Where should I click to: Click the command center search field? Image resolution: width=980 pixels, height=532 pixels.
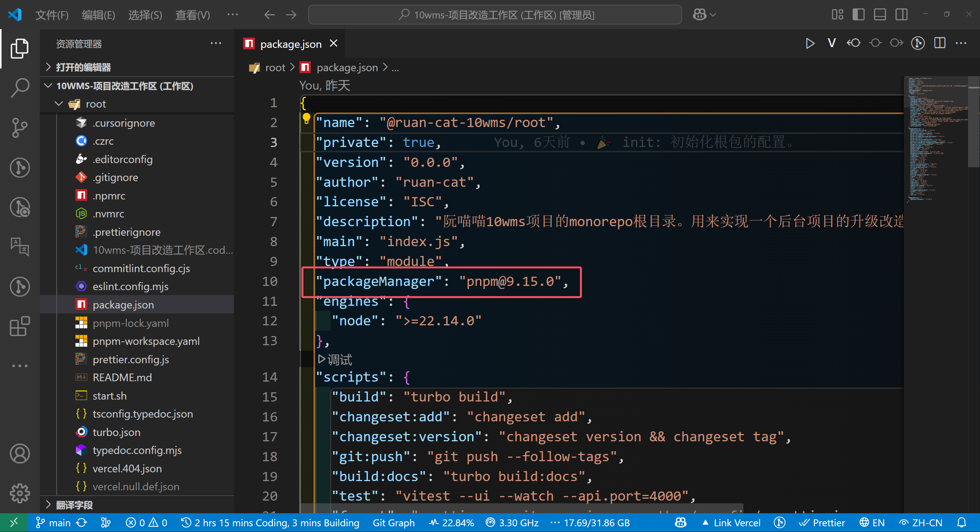pos(495,15)
